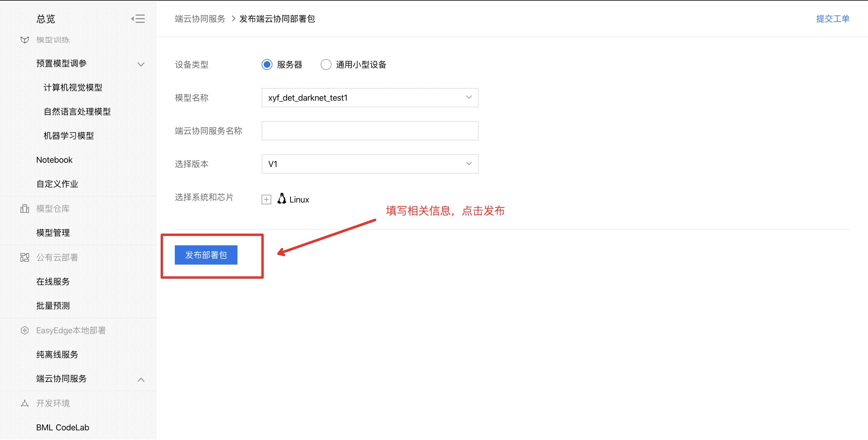Collapse the sidebar with the menu fold icon
The height and width of the screenshot is (440, 868).
pyautogui.click(x=138, y=18)
